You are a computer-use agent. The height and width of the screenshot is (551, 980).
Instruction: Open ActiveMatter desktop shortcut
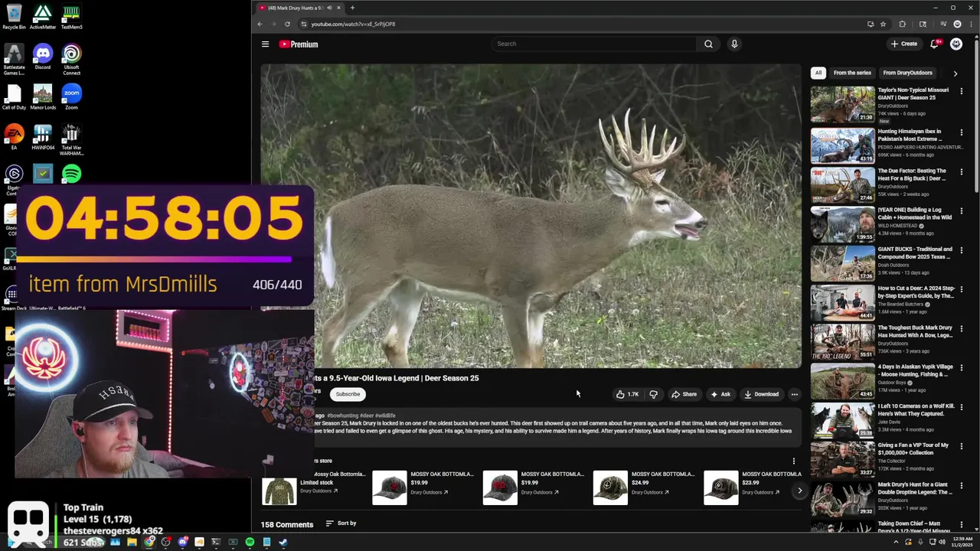43,17
